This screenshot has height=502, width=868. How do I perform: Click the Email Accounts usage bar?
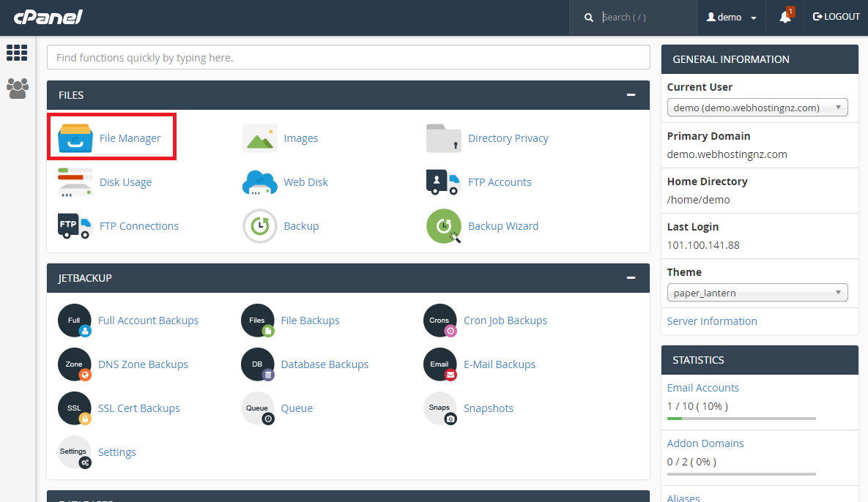click(741, 419)
